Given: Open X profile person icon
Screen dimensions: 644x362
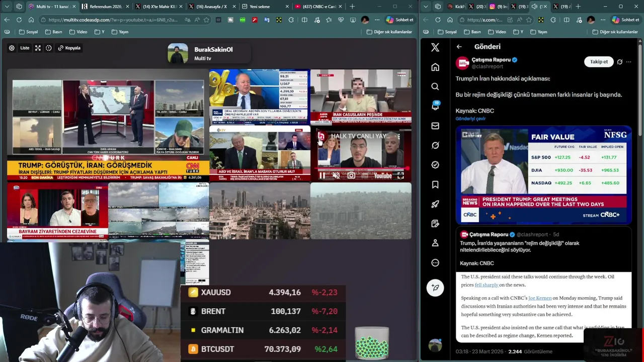Looking at the screenshot, I should click(435, 243).
